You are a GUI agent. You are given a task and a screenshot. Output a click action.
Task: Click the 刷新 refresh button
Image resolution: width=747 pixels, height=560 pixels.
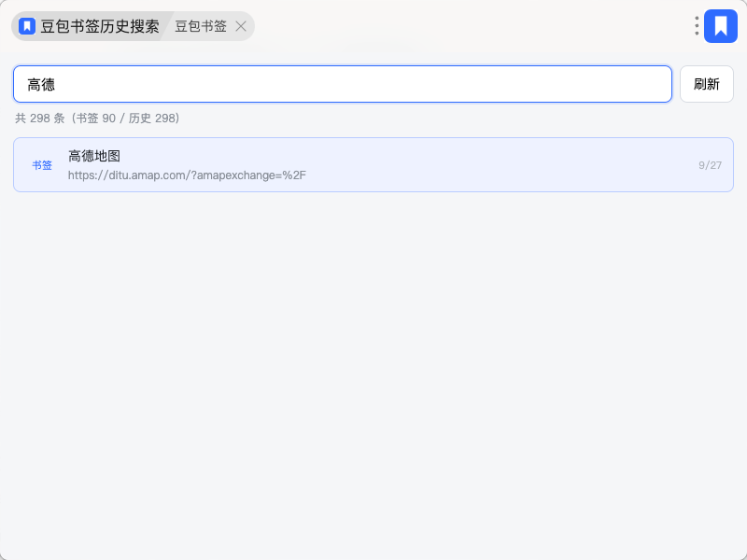point(707,84)
